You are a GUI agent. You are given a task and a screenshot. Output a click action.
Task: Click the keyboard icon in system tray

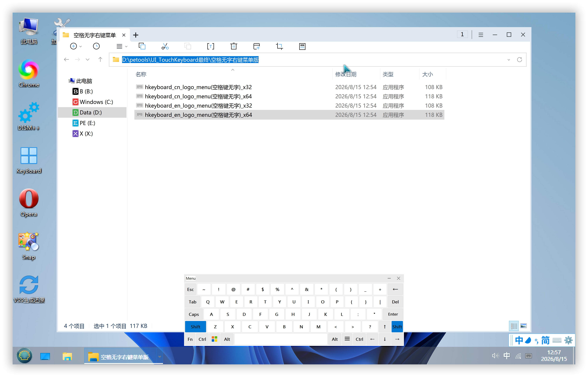tap(528, 356)
